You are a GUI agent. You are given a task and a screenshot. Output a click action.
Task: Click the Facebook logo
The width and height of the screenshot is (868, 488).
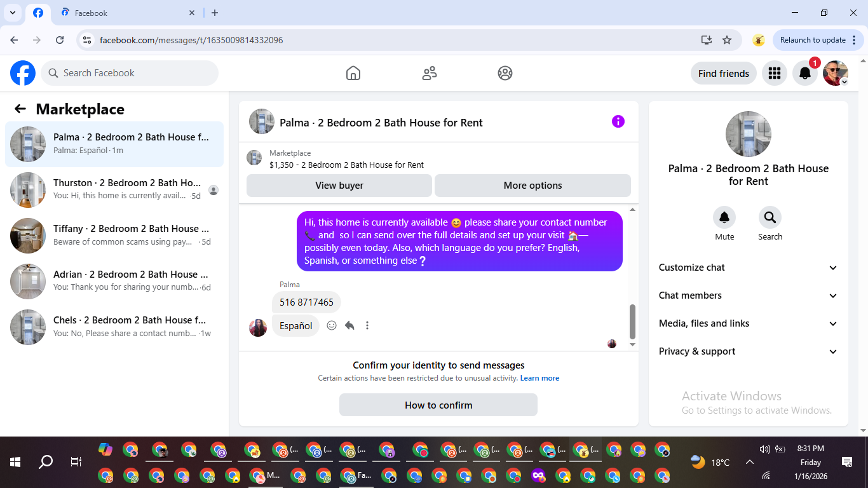(23, 73)
